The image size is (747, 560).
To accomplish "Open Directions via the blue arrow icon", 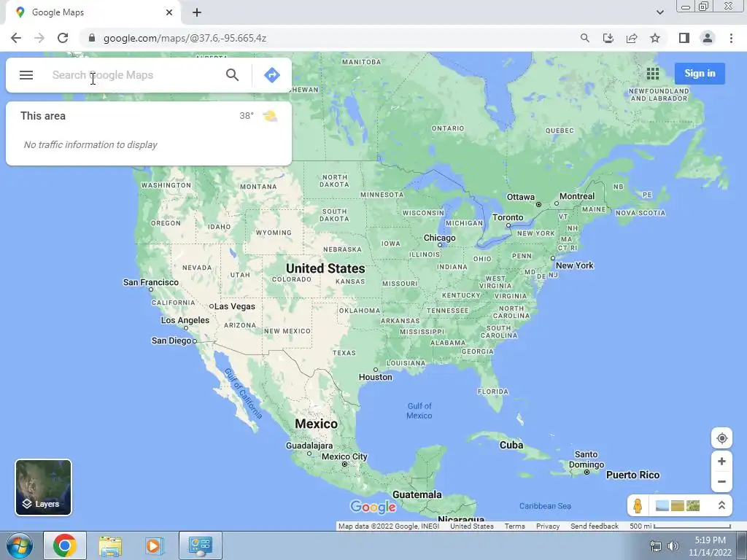I will coord(271,75).
